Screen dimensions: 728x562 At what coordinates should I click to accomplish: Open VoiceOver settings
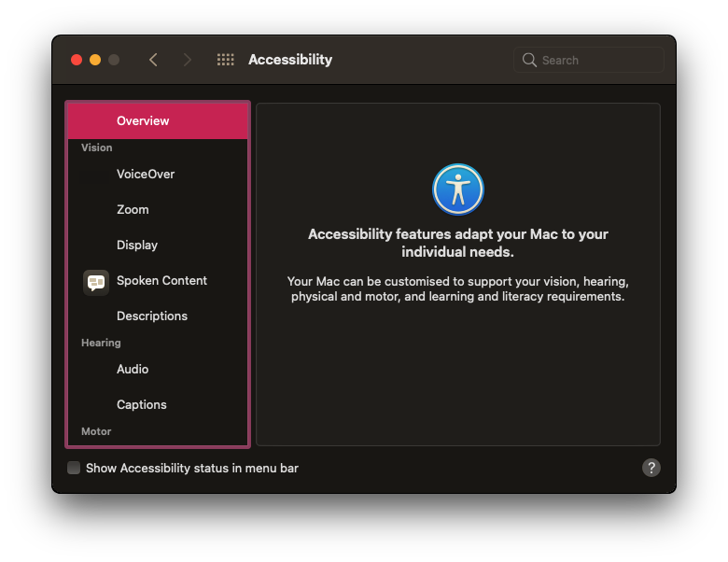click(x=158, y=175)
